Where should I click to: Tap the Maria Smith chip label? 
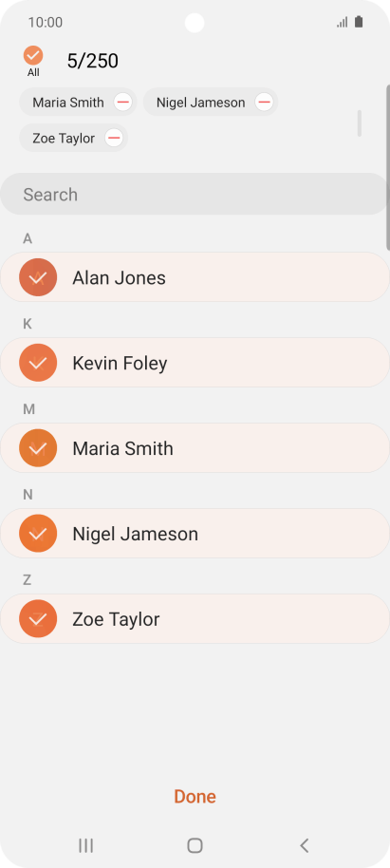(68, 103)
